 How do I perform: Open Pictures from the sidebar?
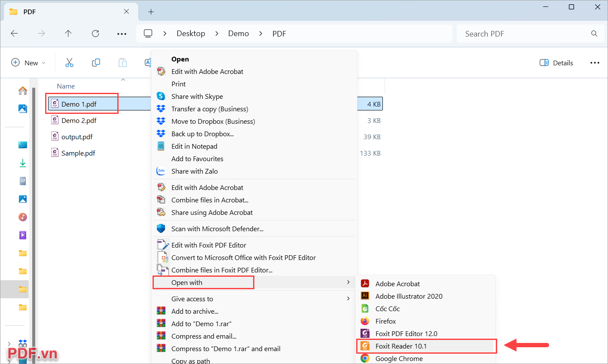[23, 199]
